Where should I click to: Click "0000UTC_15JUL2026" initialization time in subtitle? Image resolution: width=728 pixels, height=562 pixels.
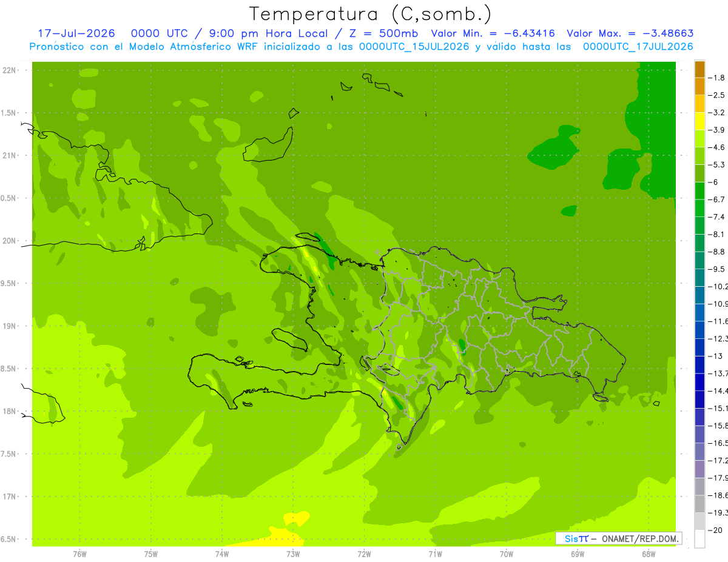pos(414,47)
